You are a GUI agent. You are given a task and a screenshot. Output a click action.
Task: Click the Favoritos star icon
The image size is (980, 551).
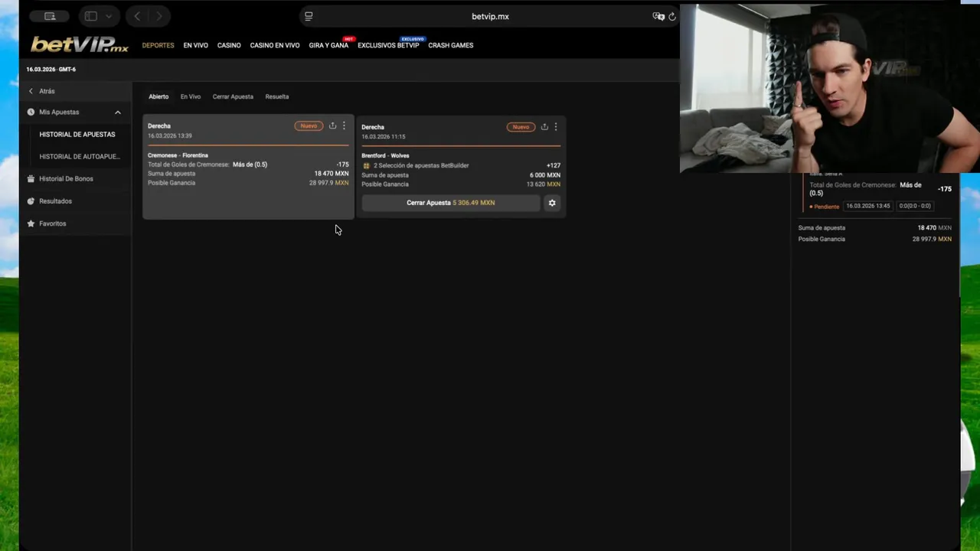point(31,223)
